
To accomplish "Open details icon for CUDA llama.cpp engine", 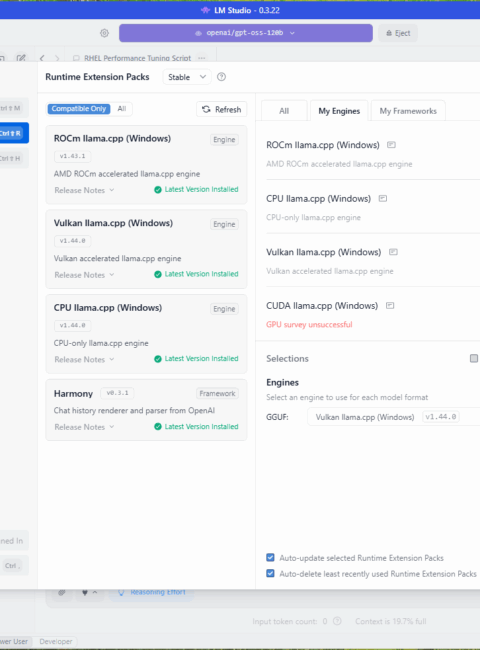I will point(390,306).
